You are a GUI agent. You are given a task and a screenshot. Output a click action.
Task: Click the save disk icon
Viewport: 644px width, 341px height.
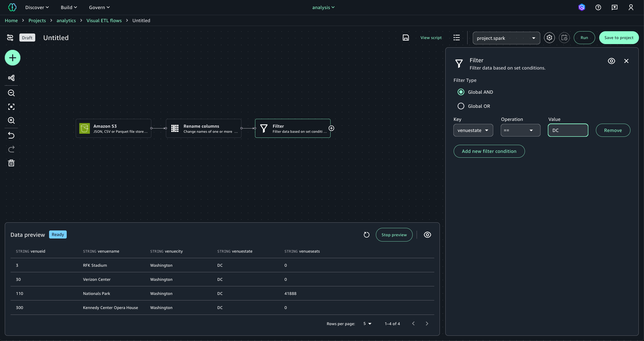pos(406,38)
